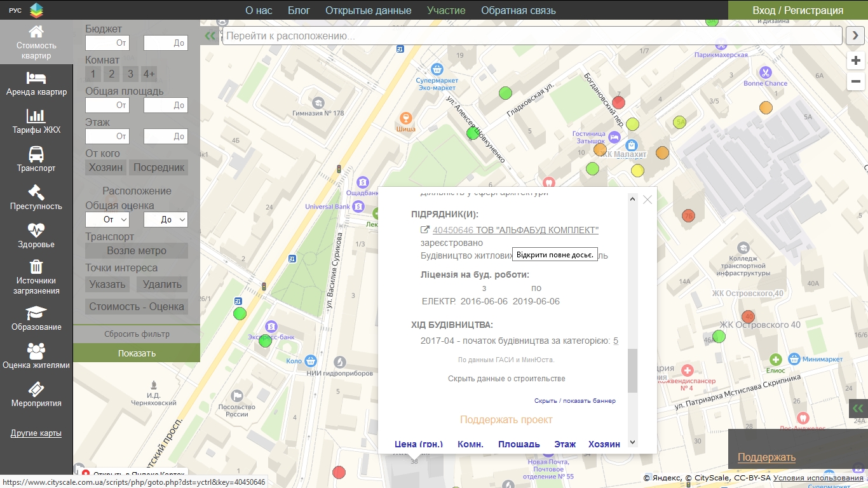Click the yellow 5A apartment marker
The image size is (868, 488).
(x=680, y=122)
